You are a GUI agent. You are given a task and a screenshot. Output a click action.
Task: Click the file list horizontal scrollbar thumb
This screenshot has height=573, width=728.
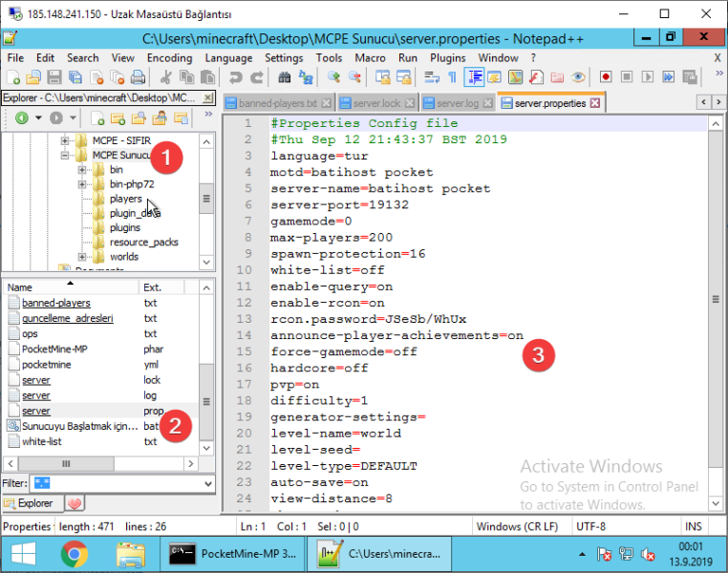[x=66, y=463]
